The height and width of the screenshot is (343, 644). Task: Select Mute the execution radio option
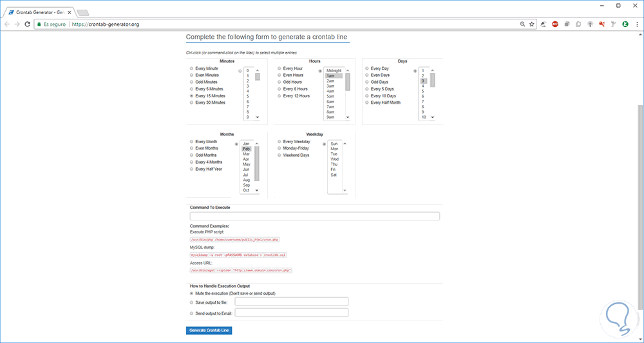pos(191,293)
